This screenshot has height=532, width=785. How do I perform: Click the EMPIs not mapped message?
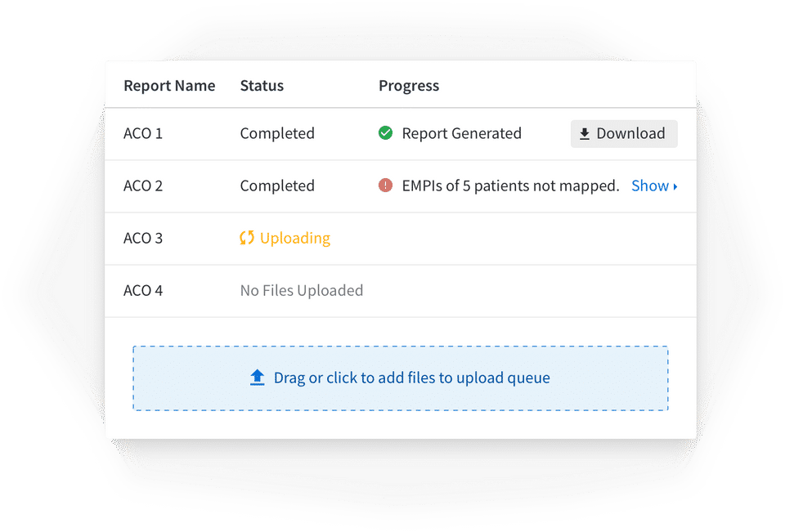[x=510, y=186]
